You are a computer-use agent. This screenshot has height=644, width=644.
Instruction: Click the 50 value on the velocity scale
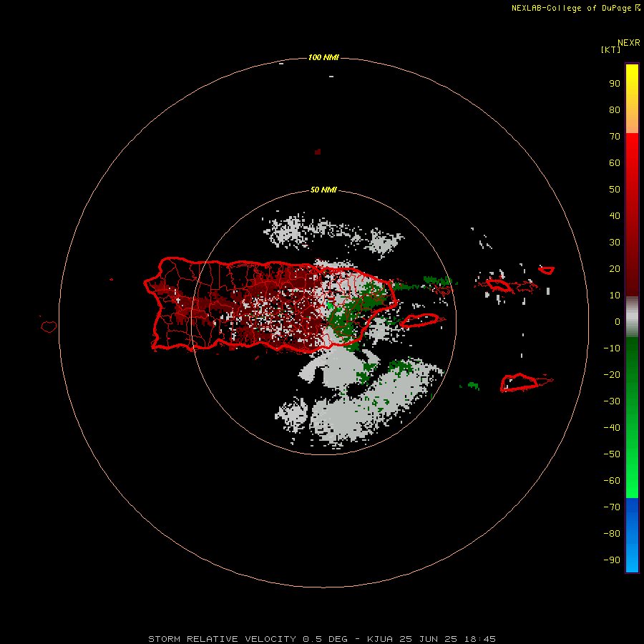(x=615, y=190)
